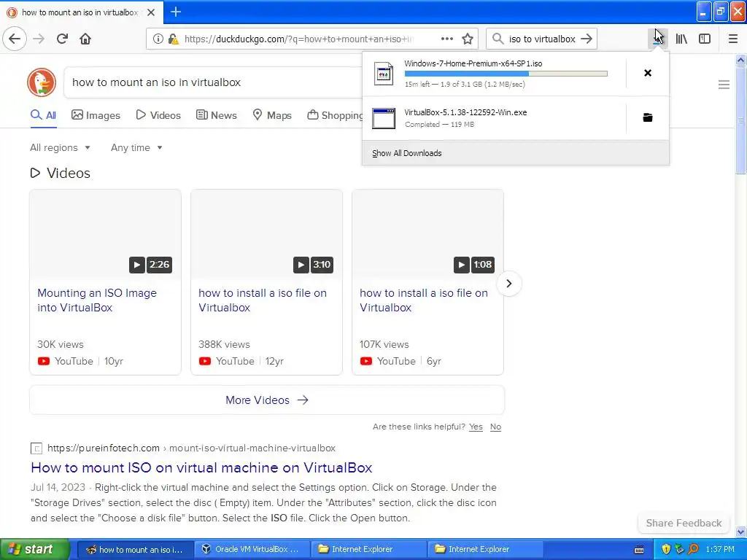Click the scrollbar up arrow
The height and width of the screenshot is (560, 747).
[x=740, y=60]
